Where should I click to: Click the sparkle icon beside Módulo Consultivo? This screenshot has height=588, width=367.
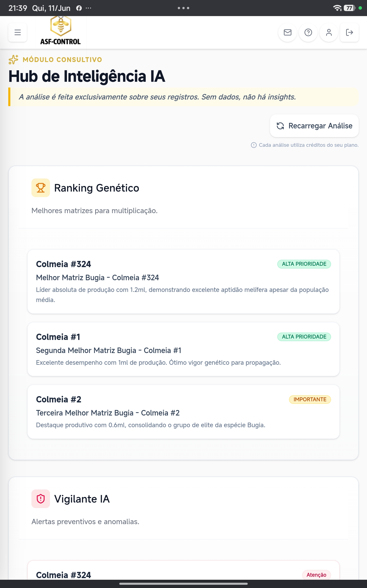(x=13, y=59)
